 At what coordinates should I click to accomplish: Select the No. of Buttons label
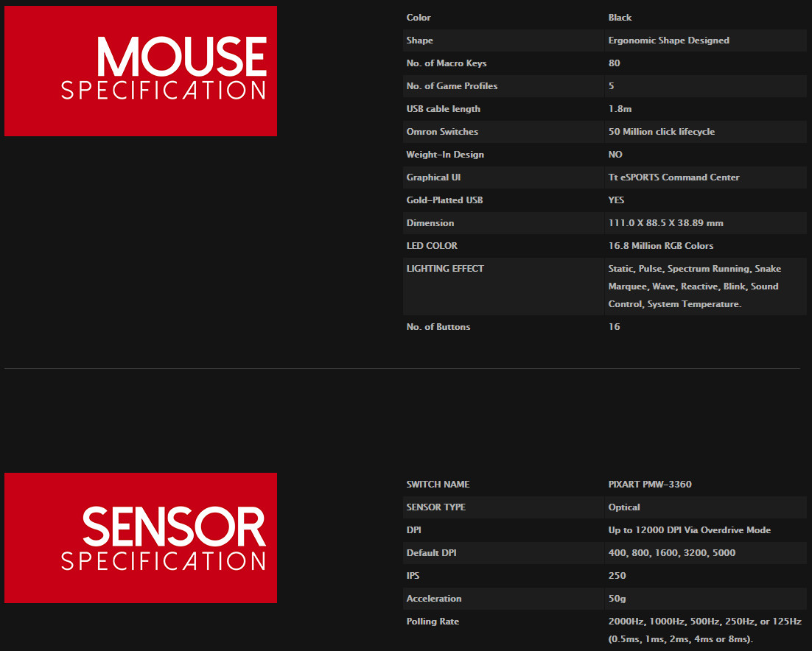[x=438, y=326]
